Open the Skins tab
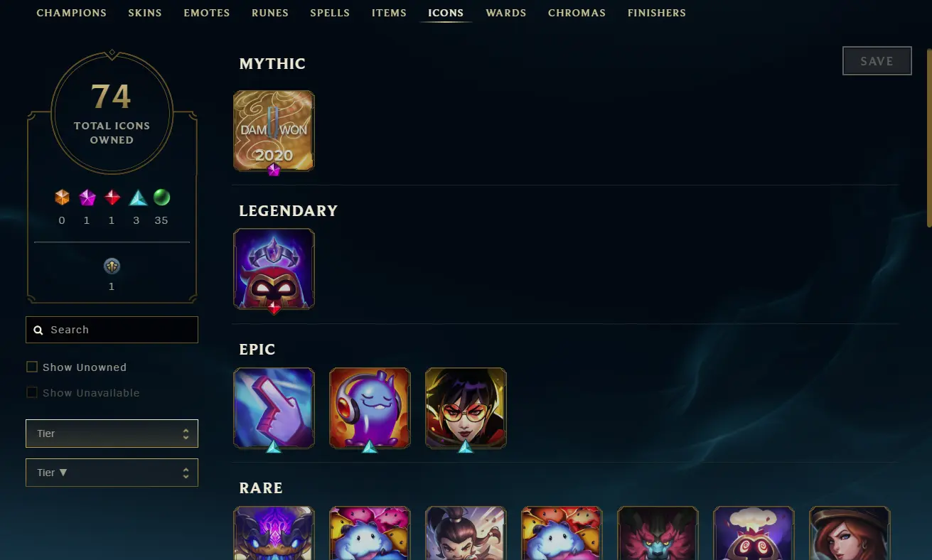The width and height of the screenshot is (932, 560). (x=145, y=13)
